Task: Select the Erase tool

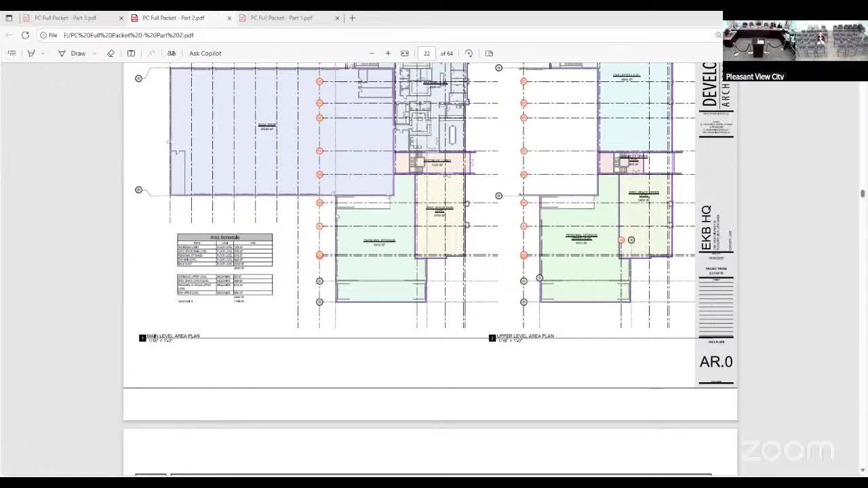Action: pyautogui.click(x=111, y=53)
